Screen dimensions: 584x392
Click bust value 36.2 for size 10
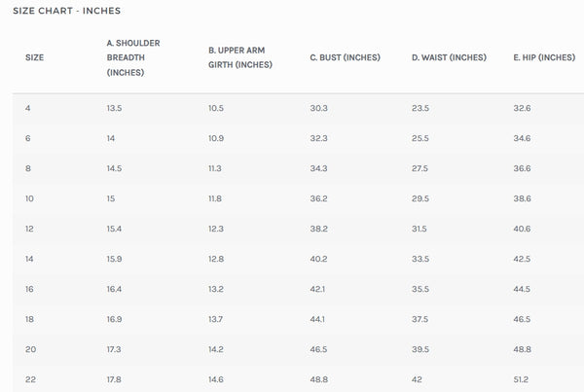point(319,198)
